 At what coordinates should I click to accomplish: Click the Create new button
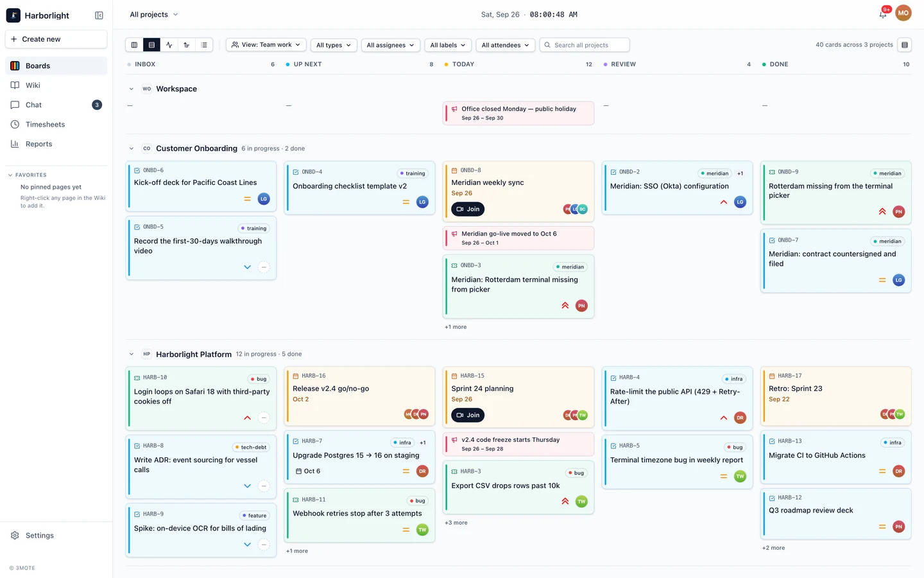pyautogui.click(x=56, y=39)
